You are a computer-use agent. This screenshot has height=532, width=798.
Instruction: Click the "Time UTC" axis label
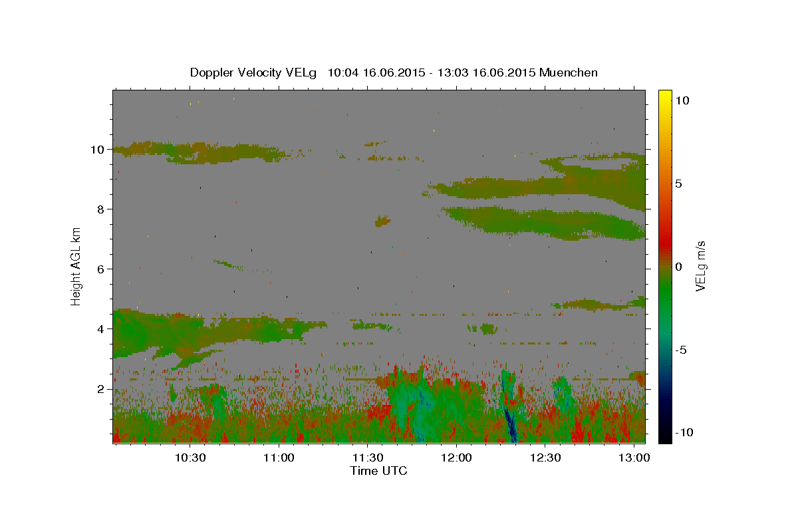pos(378,471)
